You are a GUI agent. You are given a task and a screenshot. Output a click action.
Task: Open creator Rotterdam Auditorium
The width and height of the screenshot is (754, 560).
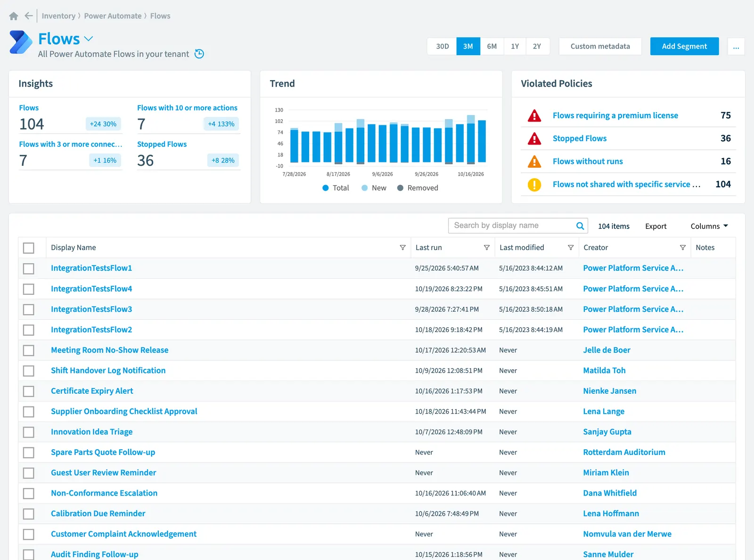(624, 452)
